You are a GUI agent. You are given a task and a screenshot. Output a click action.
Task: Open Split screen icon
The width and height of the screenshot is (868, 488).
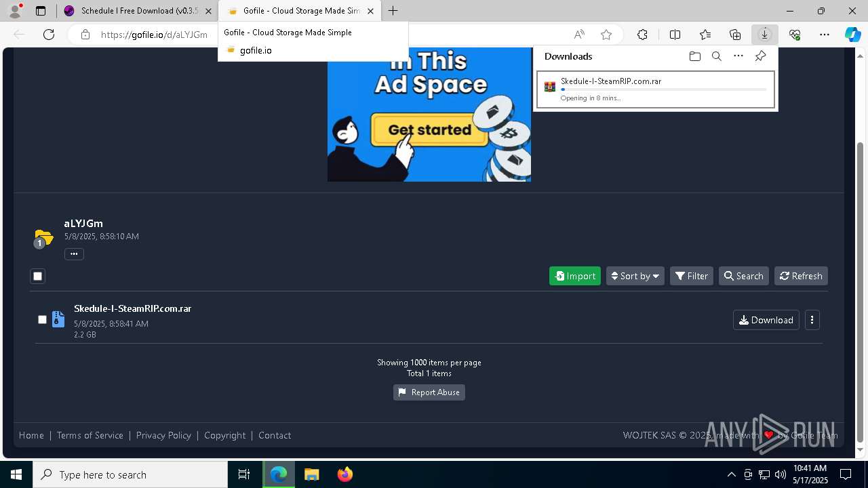(x=675, y=35)
